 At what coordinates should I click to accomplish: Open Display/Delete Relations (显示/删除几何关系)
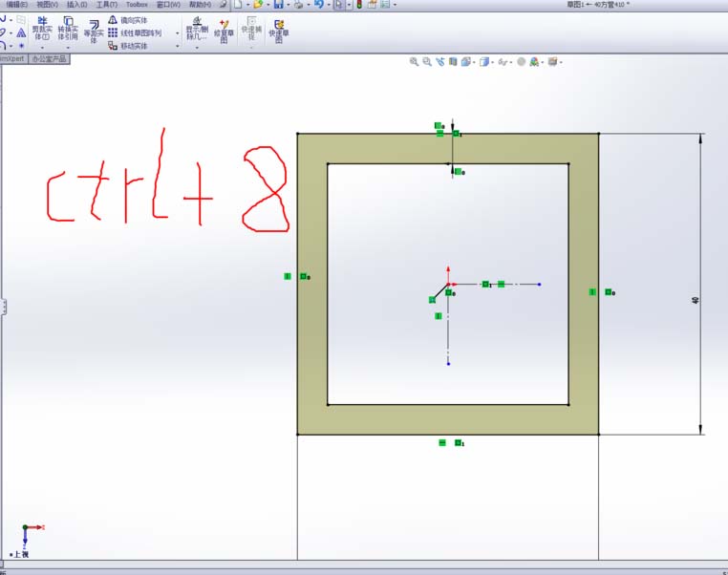tap(197, 29)
